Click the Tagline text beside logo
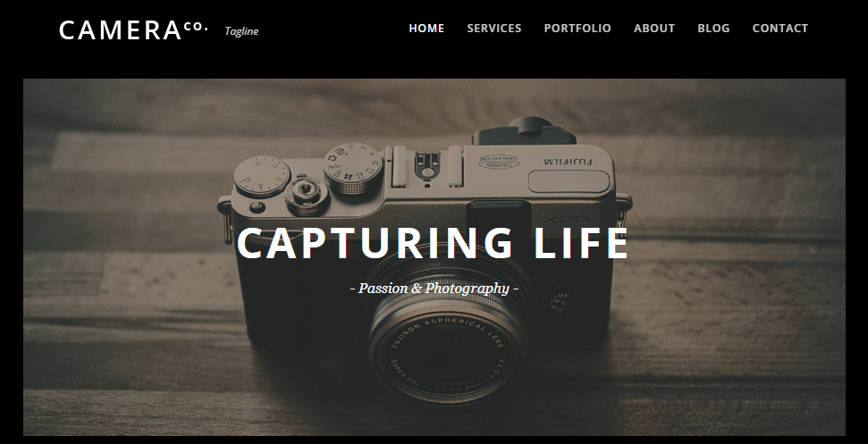The height and width of the screenshot is (444, 868). [x=241, y=31]
